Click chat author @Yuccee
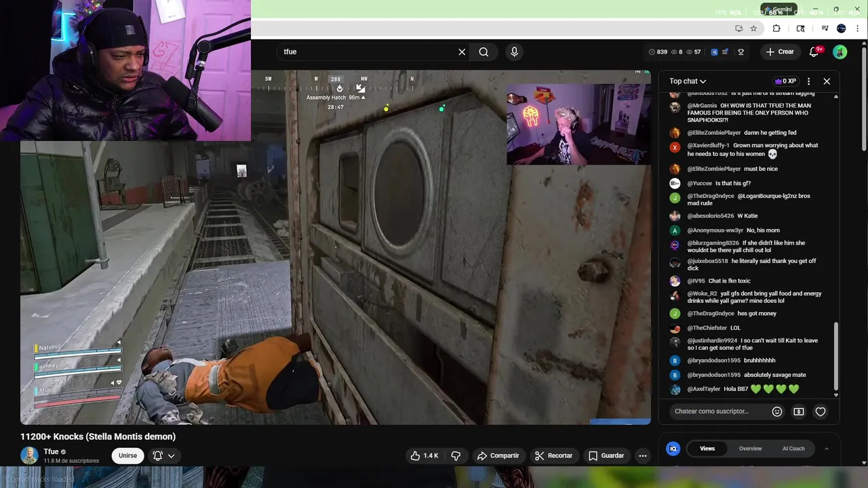Image resolution: width=868 pixels, height=488 pixels. coord(700,184)
